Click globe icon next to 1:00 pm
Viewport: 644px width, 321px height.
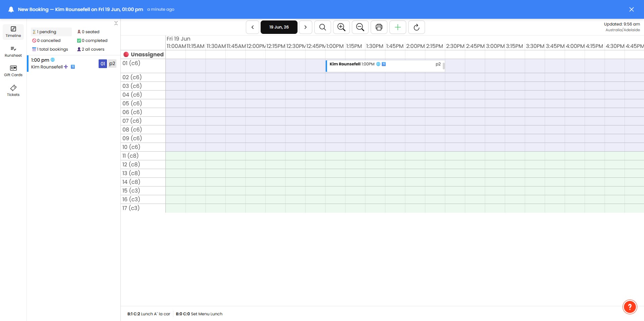(53, 60)
